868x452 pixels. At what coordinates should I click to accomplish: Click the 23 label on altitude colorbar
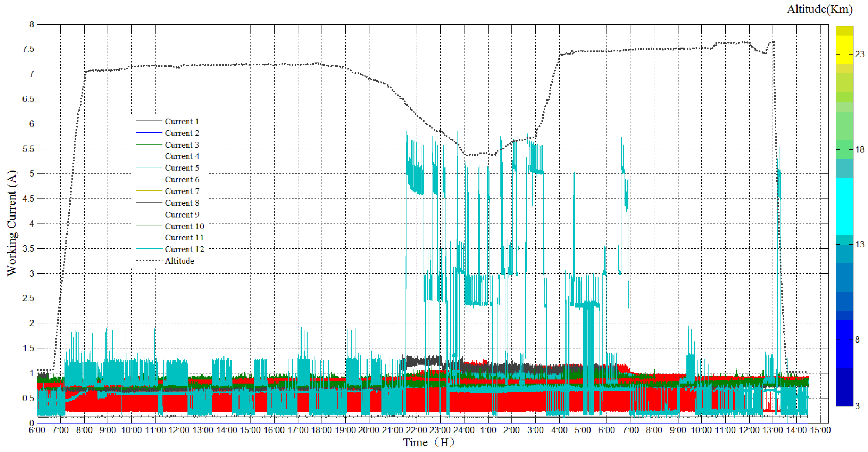(x=860, y=54)
